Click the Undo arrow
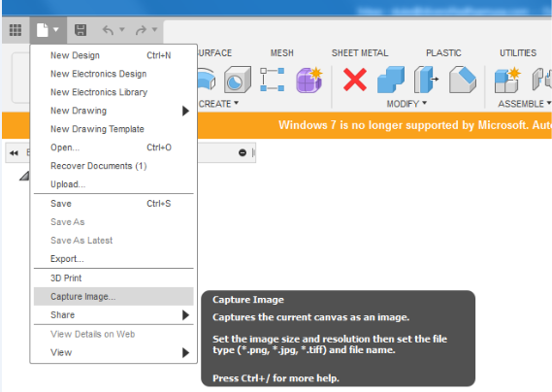 tap(108, 30)
